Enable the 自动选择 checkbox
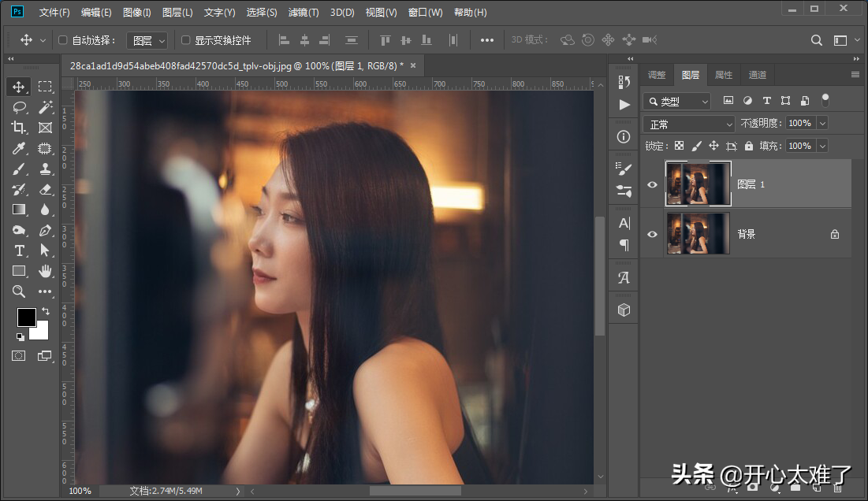 (x=63, y=40)
